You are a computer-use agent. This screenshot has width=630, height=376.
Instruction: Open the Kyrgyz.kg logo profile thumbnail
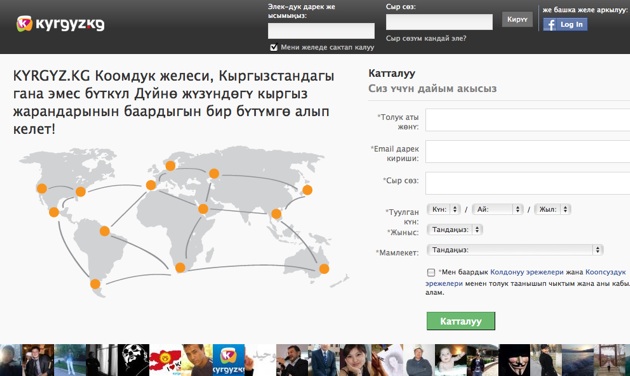pyautogui.click(x=229, y=360)
